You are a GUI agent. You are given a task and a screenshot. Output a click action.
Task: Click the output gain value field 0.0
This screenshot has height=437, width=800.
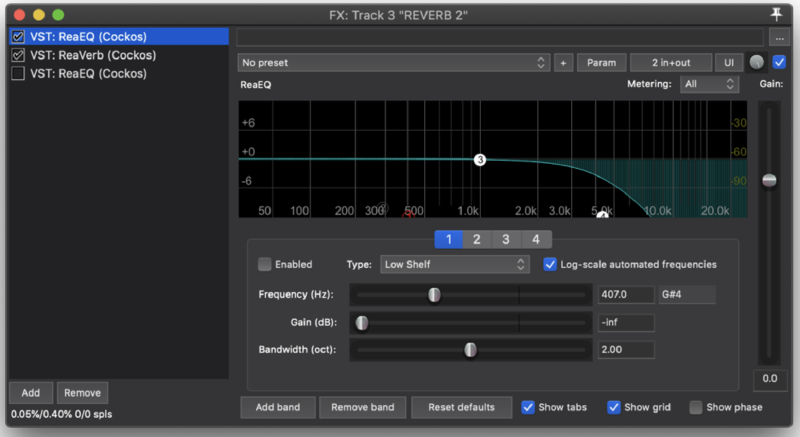point(769,379)
